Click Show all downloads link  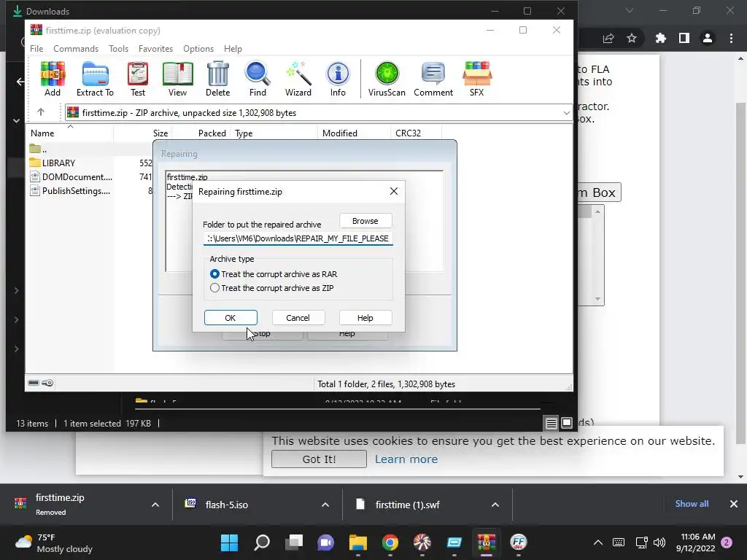[692, 504]
